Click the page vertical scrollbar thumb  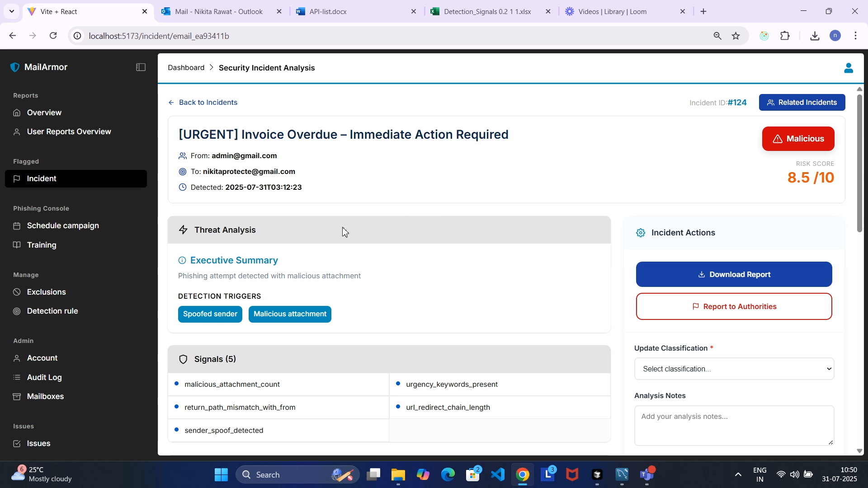859,163
